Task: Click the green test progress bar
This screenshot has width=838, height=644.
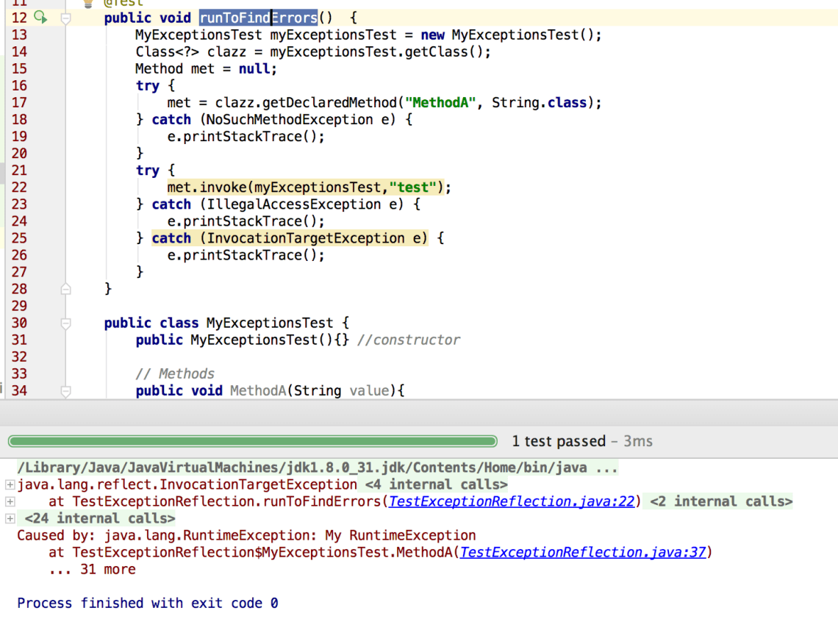Action: [253, 442]
